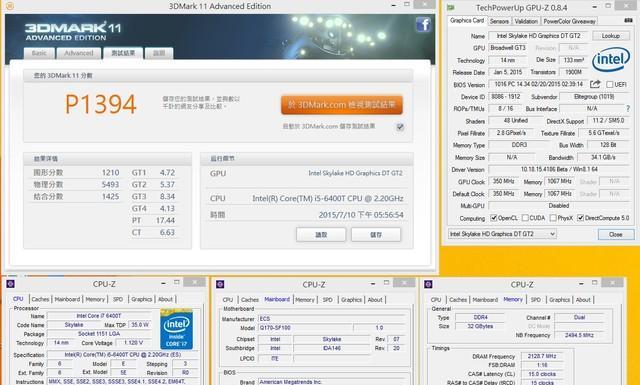Click the Q170-SF100 model field
This screenshot has height=385, width=640.
[x=305, y=327]
